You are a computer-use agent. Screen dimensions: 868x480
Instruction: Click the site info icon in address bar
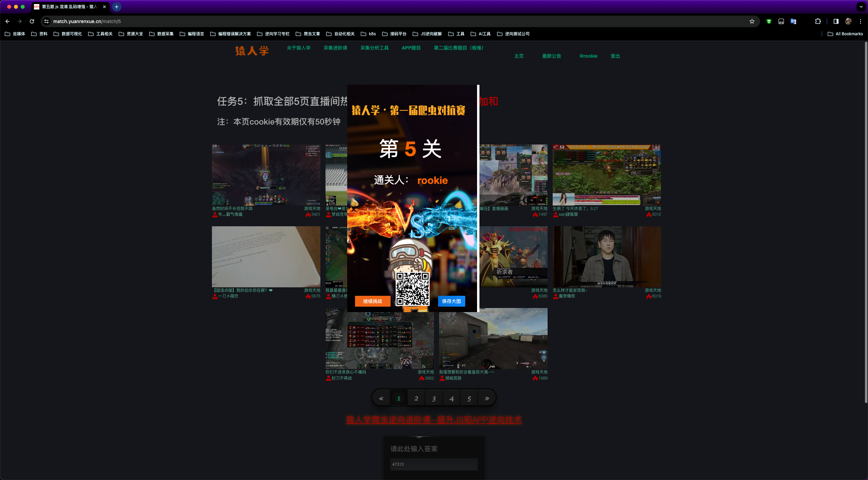pos(47,21)
